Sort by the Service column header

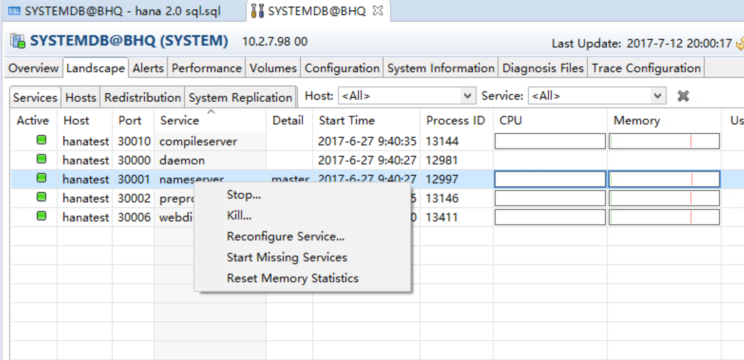tap(179, 121)
